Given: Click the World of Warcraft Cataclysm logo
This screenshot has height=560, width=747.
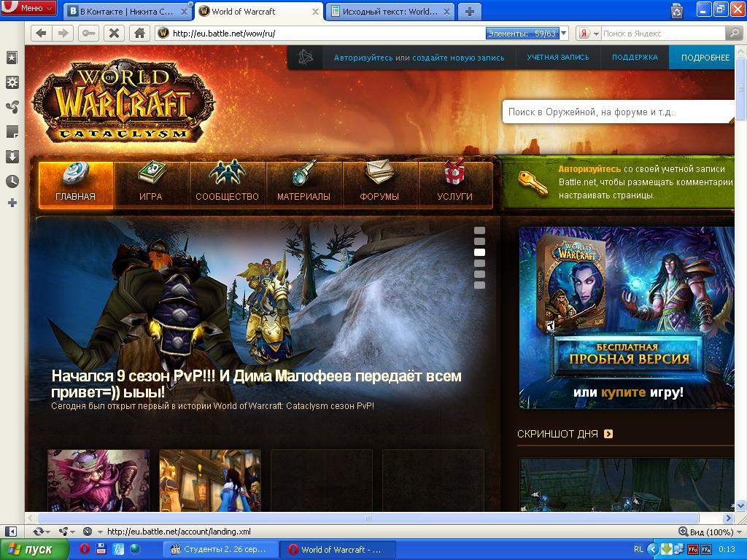Looking at the screenshot, I should pos(123,101).
